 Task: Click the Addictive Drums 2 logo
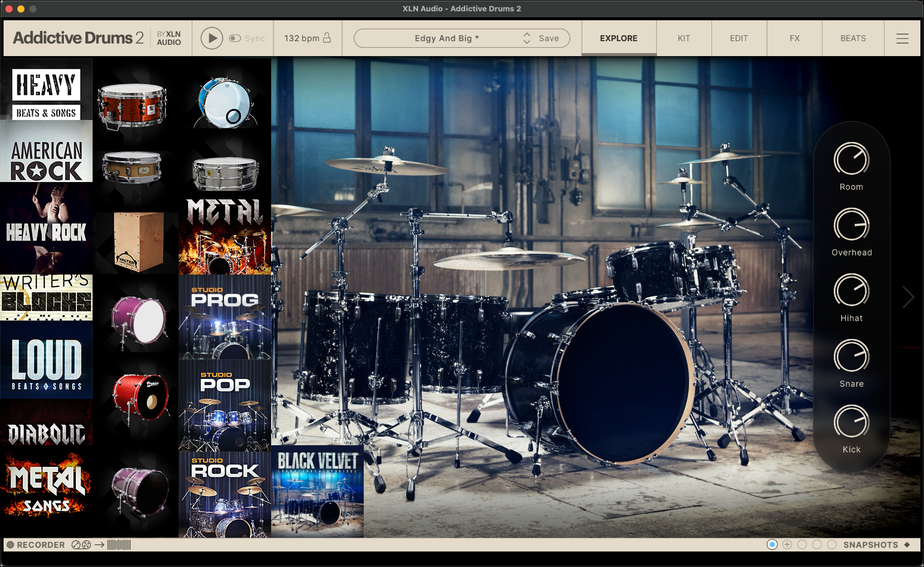coord(78,38)
